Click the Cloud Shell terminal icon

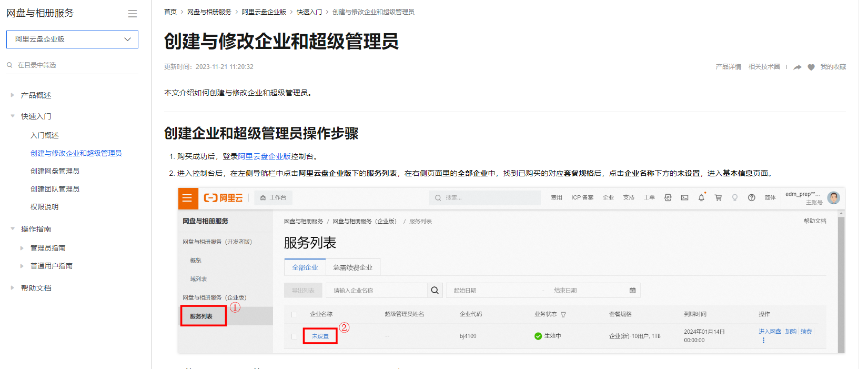pyautogui.click(x=684, y=198)
